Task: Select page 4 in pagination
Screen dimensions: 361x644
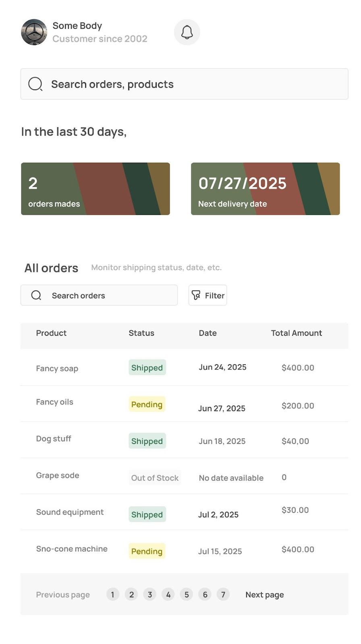Action: pos(168,594)
